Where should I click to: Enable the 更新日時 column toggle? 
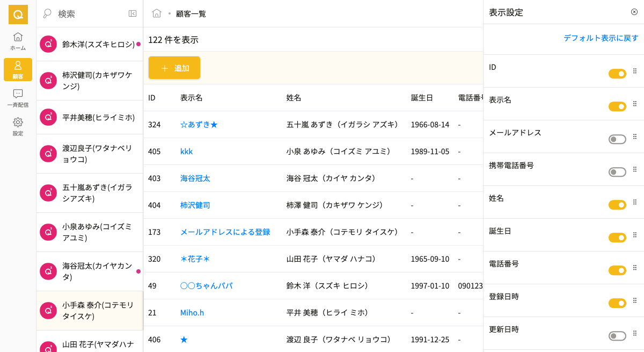[617, 336]
